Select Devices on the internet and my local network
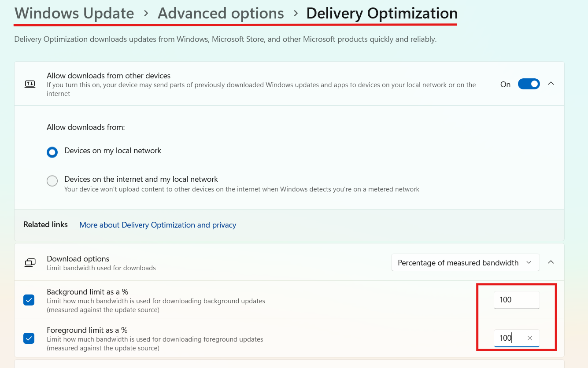 tap(52, 181)
